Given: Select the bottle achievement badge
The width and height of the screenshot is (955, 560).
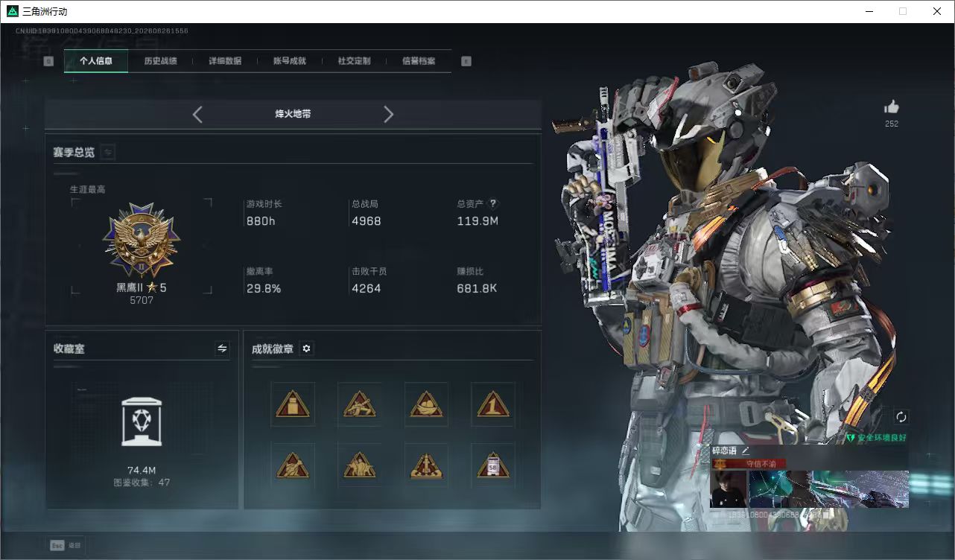Looking at the screenshot, I should [x=292, y=404].
